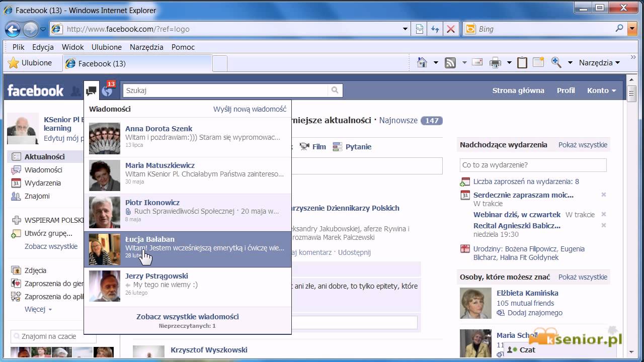Dismiss the Serdecznie zapraszam event
The image size is (644, 362).
pyautogui.click(x=604, y=195)
